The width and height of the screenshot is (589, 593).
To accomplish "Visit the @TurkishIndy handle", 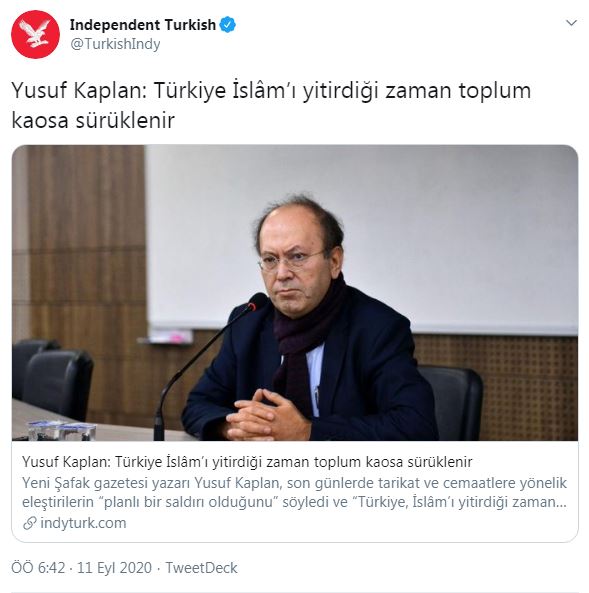I will [x=115, y=44].
